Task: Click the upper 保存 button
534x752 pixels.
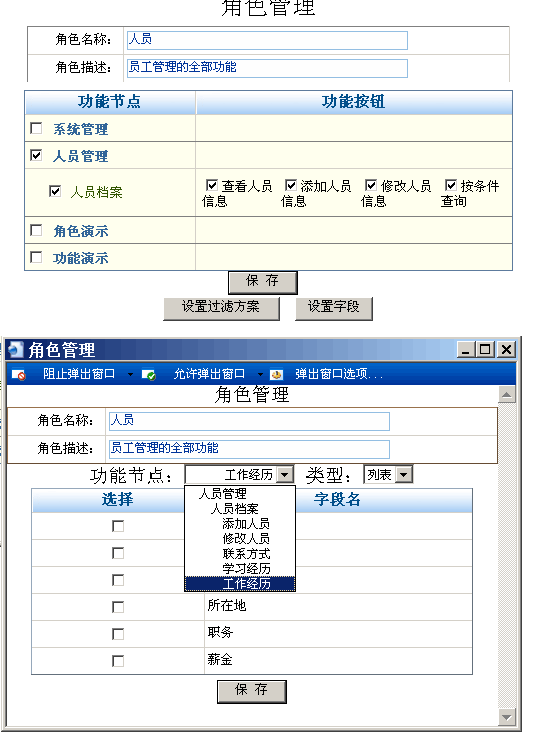Action: [262, 282]
